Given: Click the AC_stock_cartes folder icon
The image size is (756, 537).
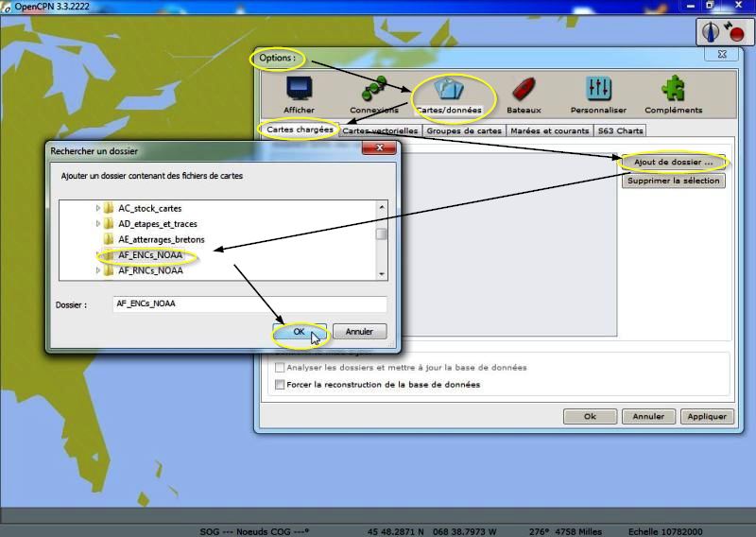Looking at the screenshot, I should 109,208.
